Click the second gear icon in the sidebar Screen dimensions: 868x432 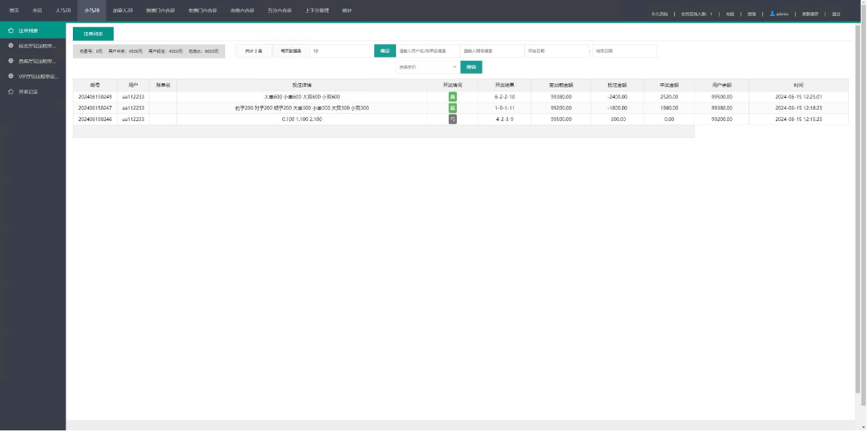pyautogui.click(x=10, y=61)
